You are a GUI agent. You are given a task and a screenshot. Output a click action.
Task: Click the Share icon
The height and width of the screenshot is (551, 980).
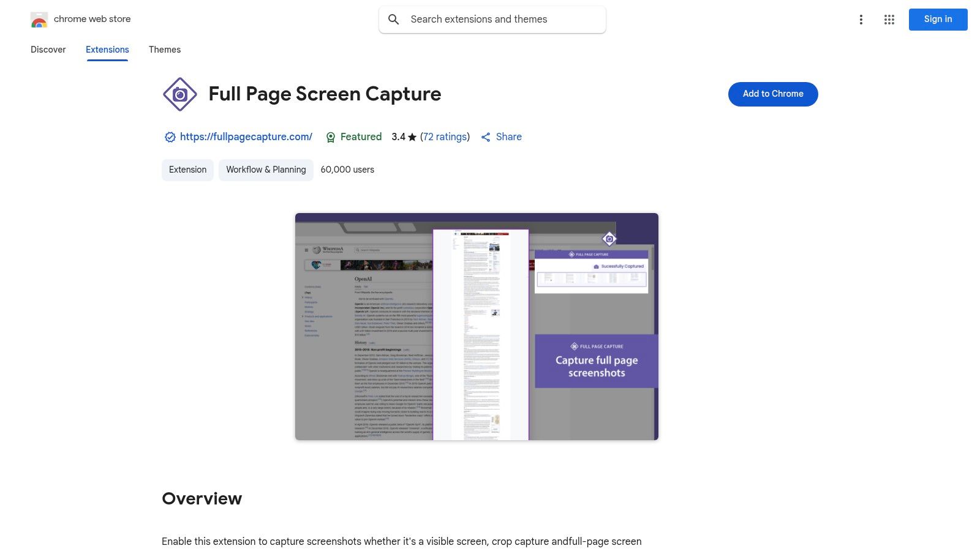(486, 137)
